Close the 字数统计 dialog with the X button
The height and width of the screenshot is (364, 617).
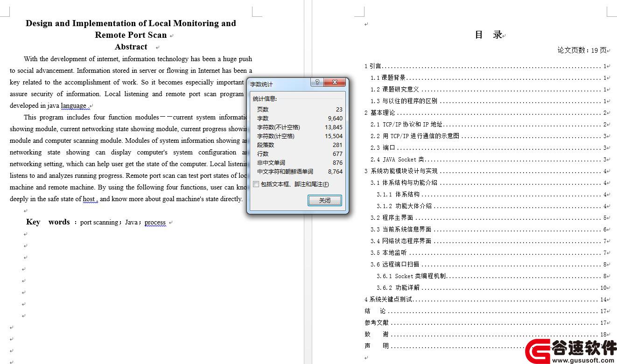tap(335, 83)
